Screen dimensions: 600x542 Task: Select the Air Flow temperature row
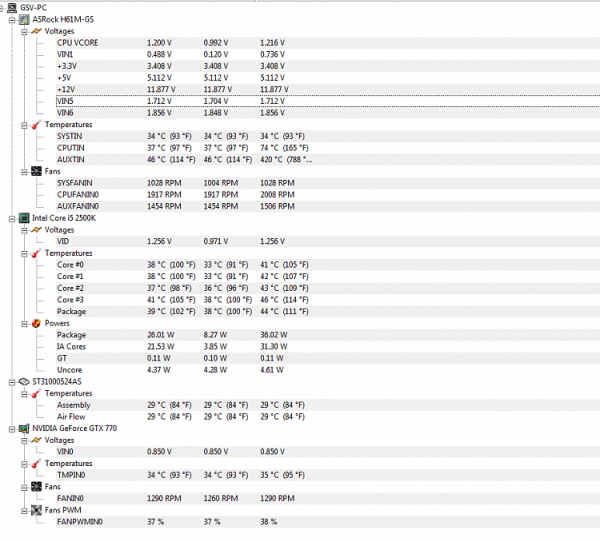328,416
